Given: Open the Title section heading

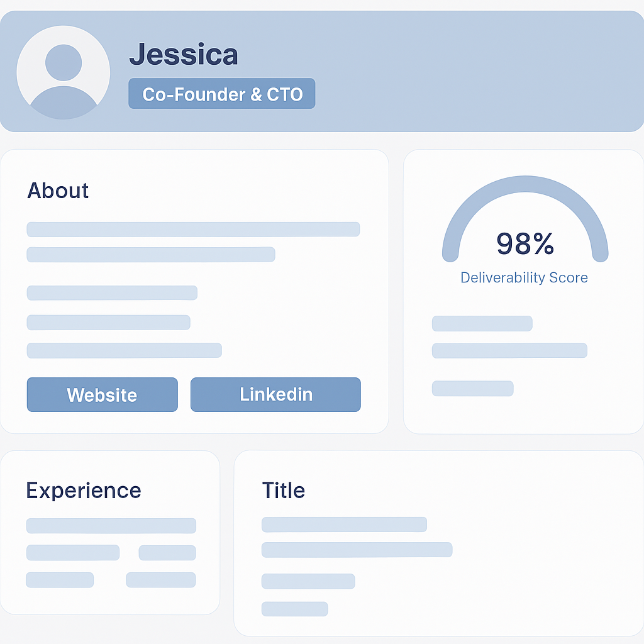Looking at the screenshot, I should click(x=284, y=490).
